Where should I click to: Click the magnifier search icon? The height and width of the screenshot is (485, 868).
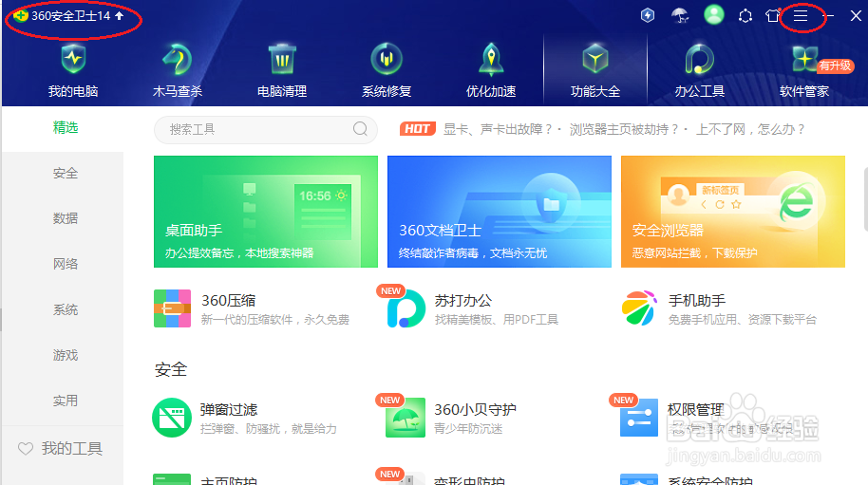[360, 129]
